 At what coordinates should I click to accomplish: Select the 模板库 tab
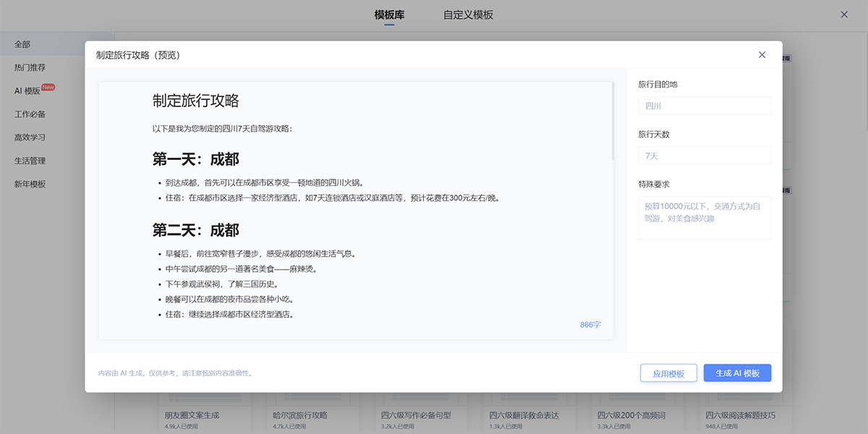coord(389,15)
